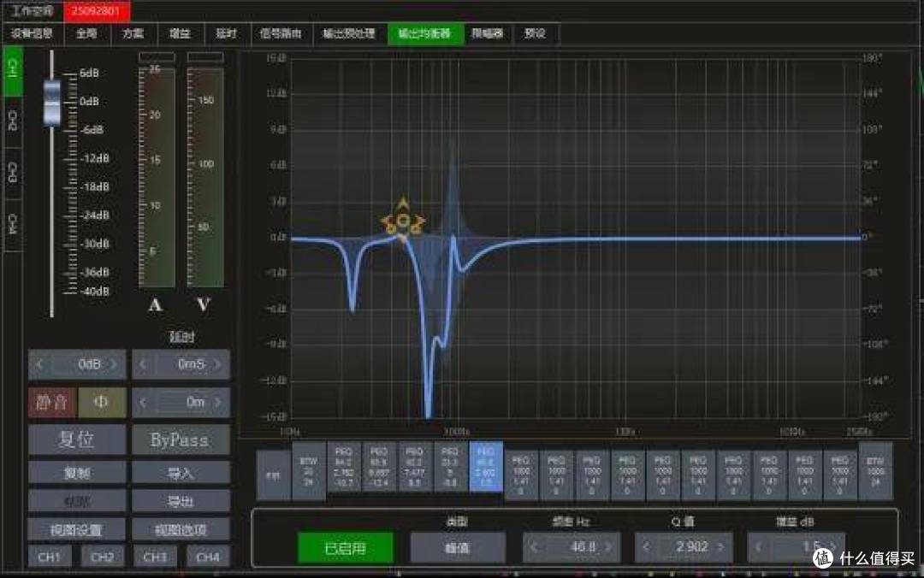Screen dimensions: 924x578
Task: Click the 0mS delay value field
Action: (181, 365)
